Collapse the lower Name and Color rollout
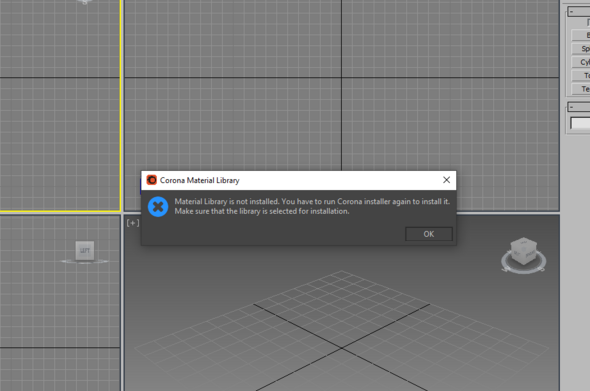Screen dimensions: 590x391 579,107
